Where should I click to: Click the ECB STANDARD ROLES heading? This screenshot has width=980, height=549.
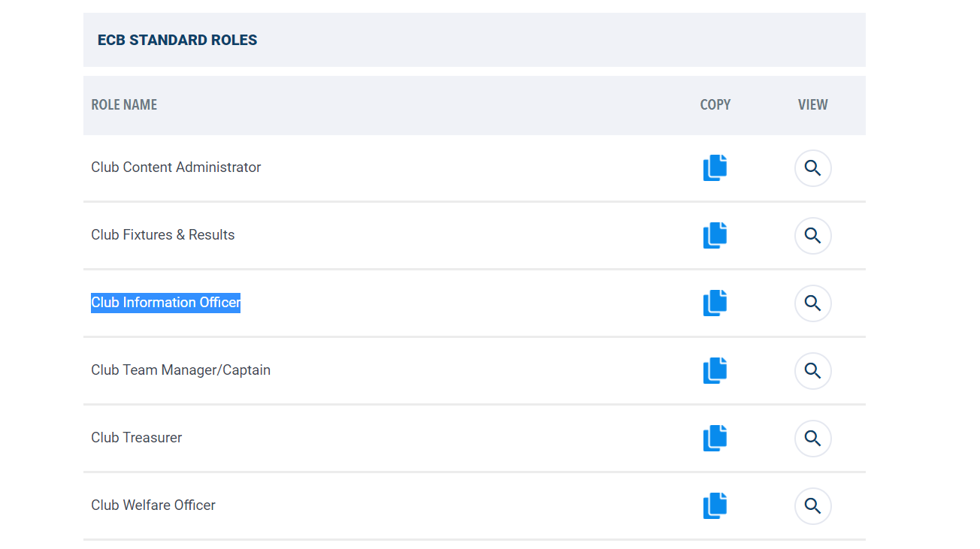(177, 41)
